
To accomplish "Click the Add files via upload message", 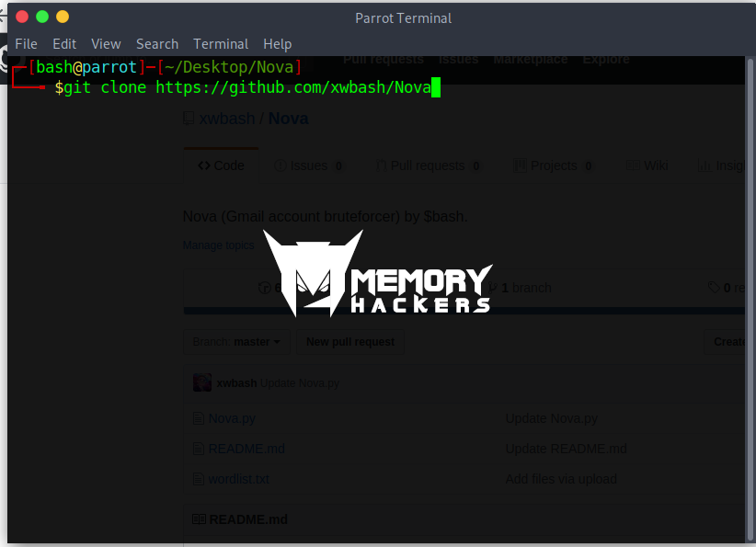I will tap(561, 479).
